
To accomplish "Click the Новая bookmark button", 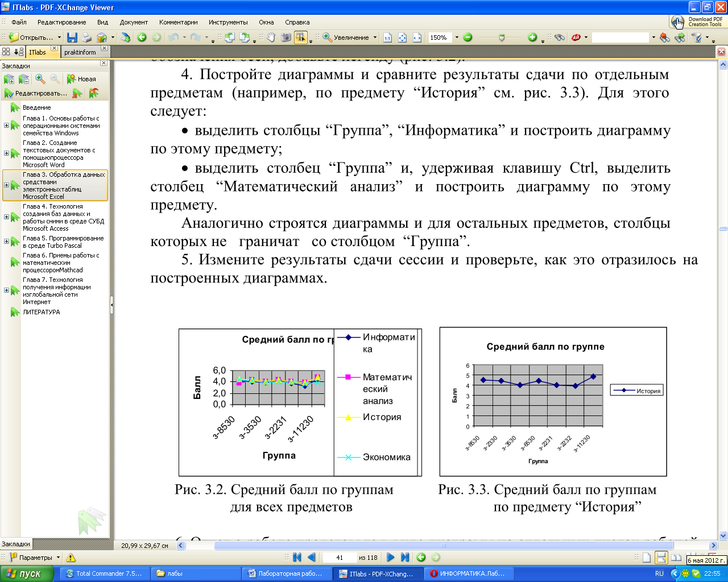I will coord(81,79).
